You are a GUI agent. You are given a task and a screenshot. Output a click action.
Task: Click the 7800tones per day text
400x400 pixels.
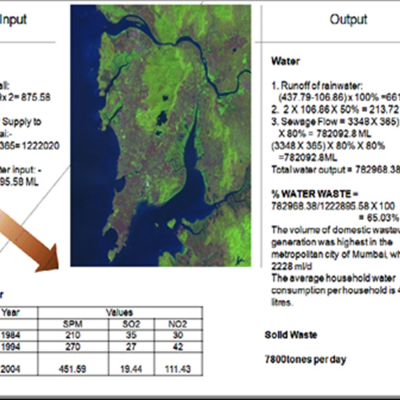[x=305, y=359]
